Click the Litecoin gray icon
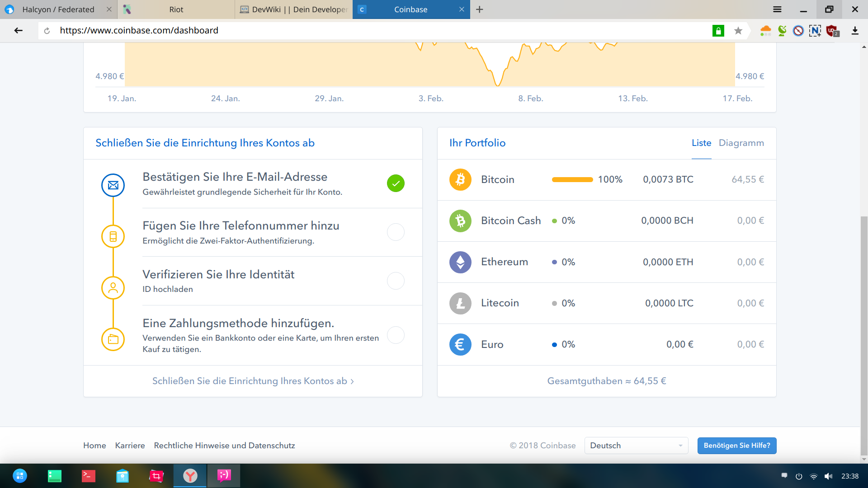The height and width of the screenshot is (488, 868). [460, 303]
